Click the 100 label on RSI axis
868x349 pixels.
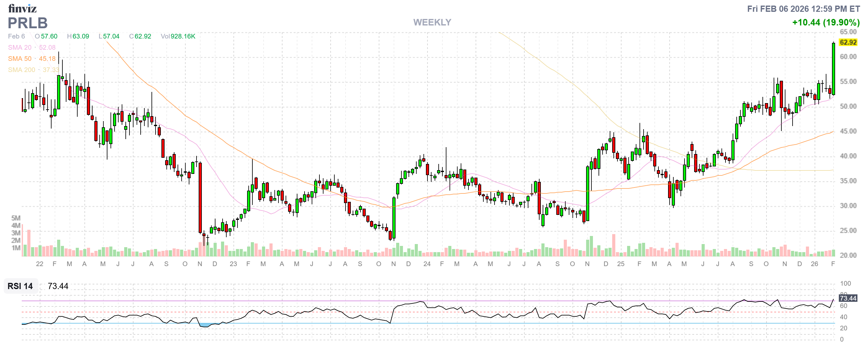click(x=845, y=283)
